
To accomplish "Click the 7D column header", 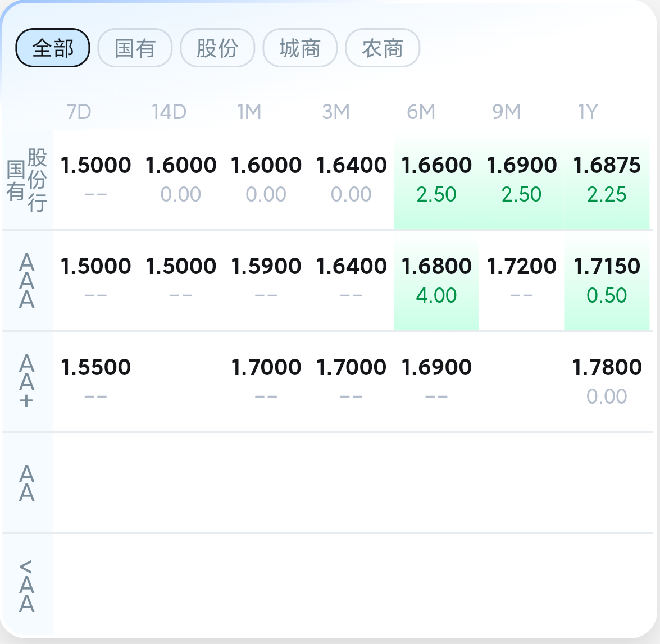I will click(79, 112).
